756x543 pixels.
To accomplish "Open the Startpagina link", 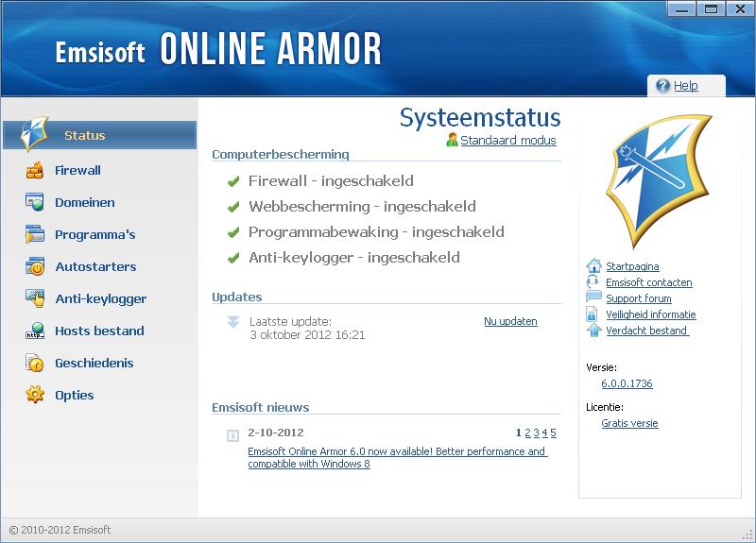I will pos(632,266).
